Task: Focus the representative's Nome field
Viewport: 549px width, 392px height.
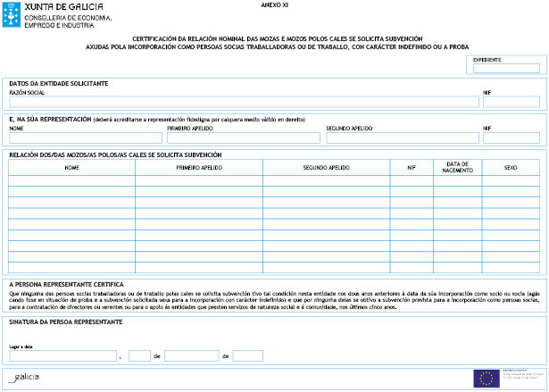Action: [x=85, y=138]
